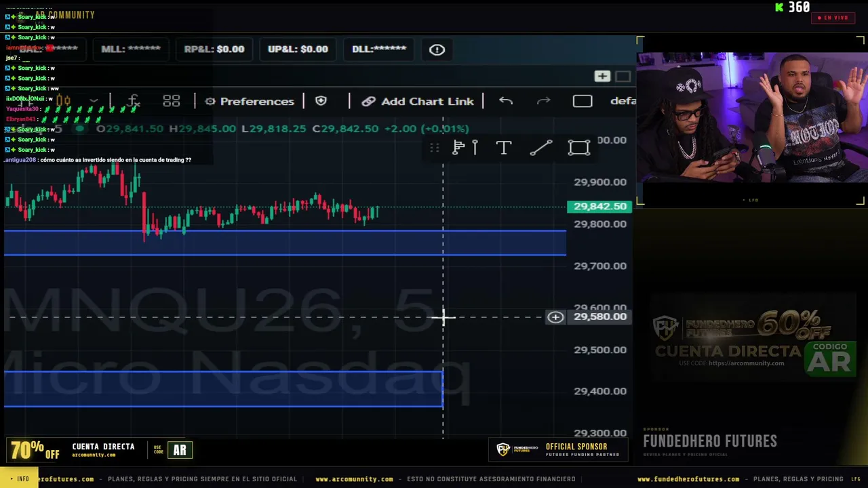Click the current price label 29,842.50
This screenshot has width=868, height=488.
click(x=600, y=207)
